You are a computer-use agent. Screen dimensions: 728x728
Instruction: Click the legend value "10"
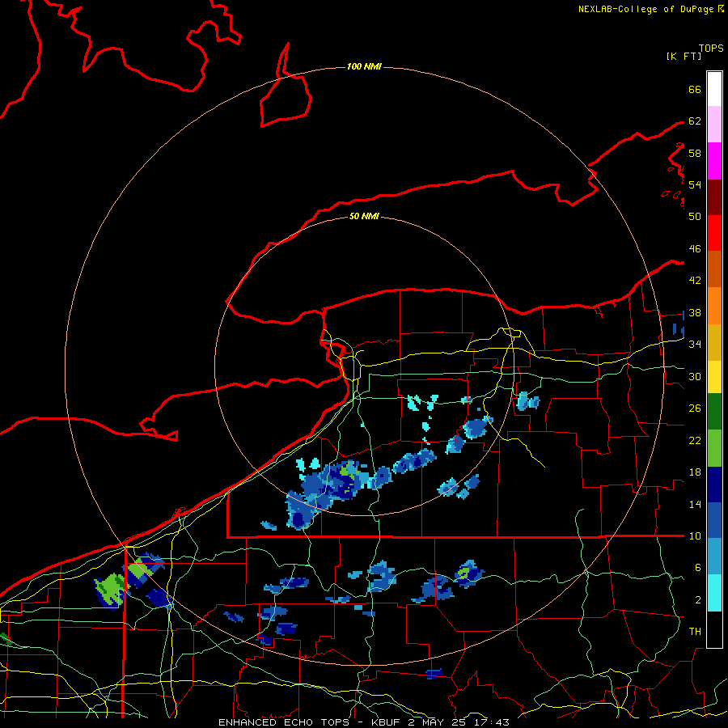695,535
